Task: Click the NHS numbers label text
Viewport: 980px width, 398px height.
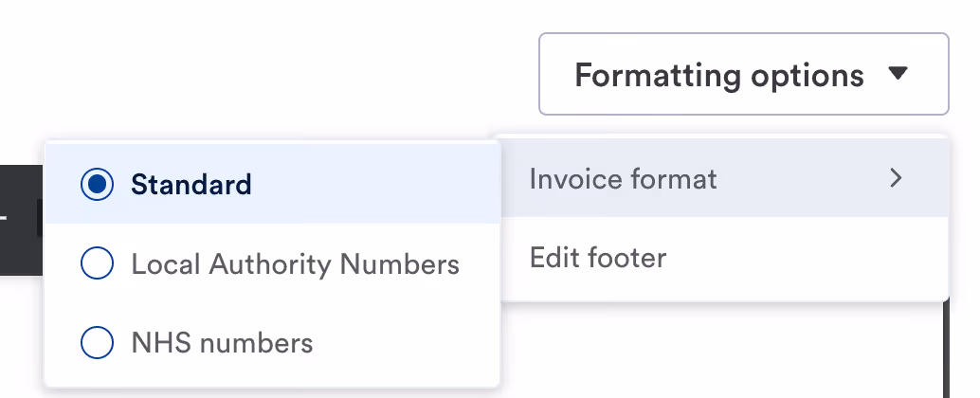Action: (222, 342)
